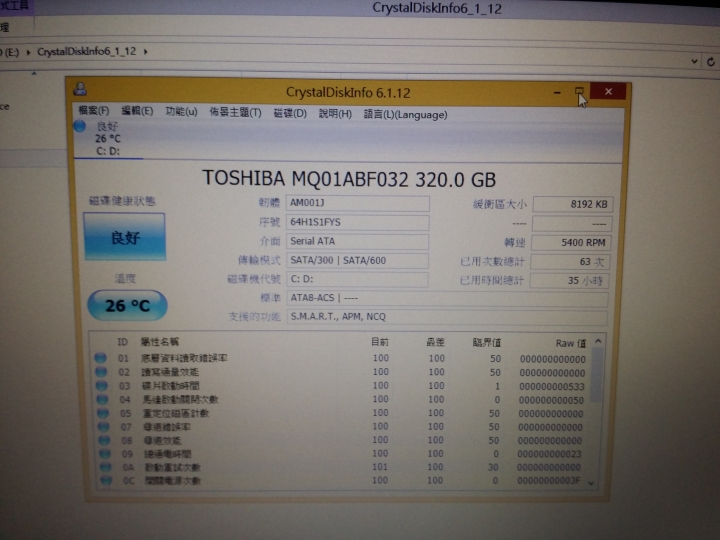Click raw value 000000000050

pyautogui.click(x=551, y=400)
